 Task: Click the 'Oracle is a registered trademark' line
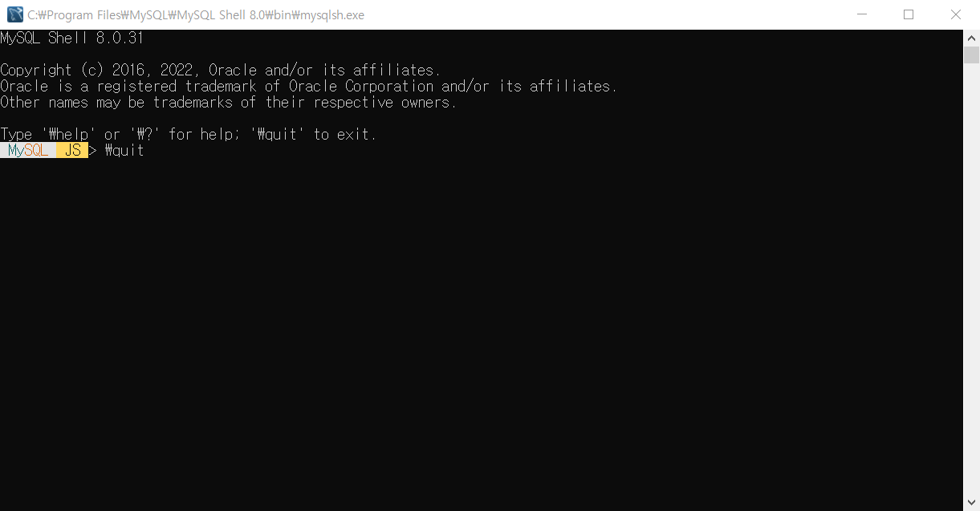(309, 86)
